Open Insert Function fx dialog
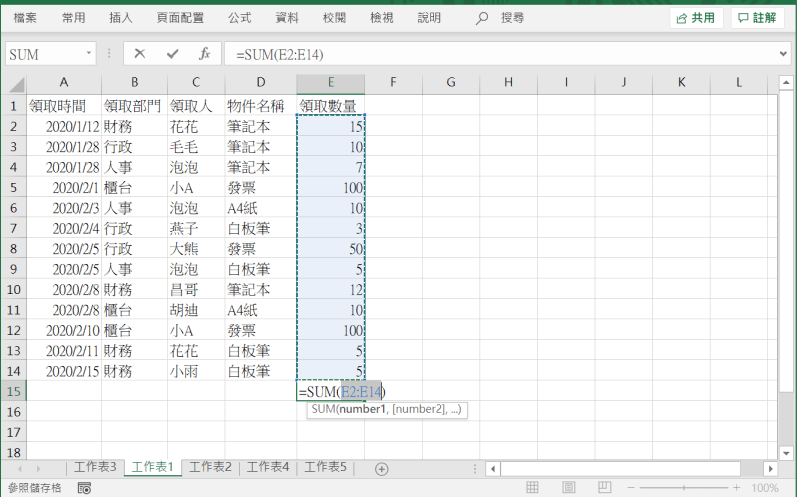The width and height of the screenshot is (797, 497). [204, 53]
